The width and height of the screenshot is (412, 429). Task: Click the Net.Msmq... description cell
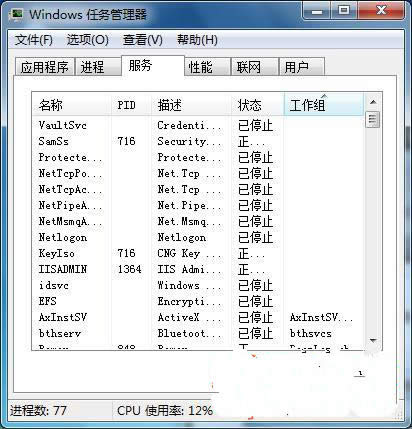(x=189, y=221)
